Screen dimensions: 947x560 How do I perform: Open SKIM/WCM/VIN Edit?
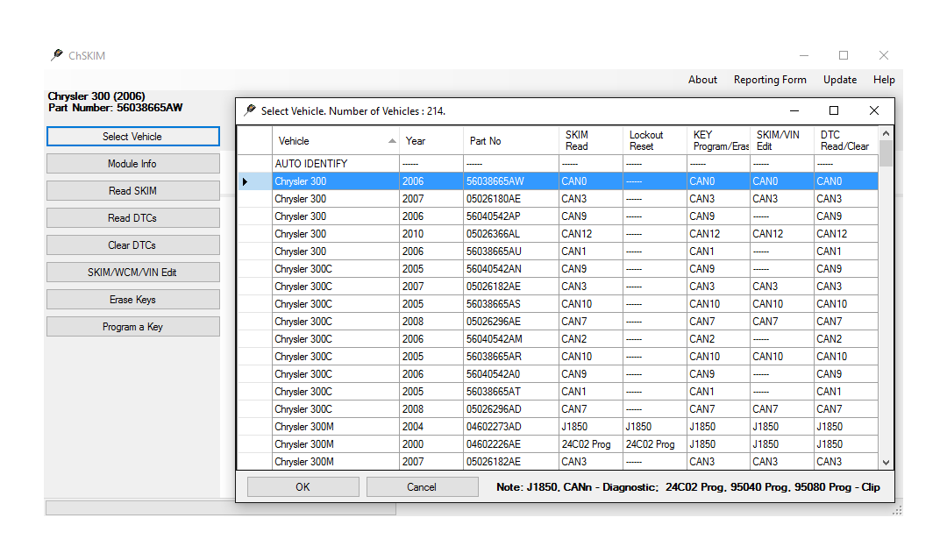pos(133,273)
